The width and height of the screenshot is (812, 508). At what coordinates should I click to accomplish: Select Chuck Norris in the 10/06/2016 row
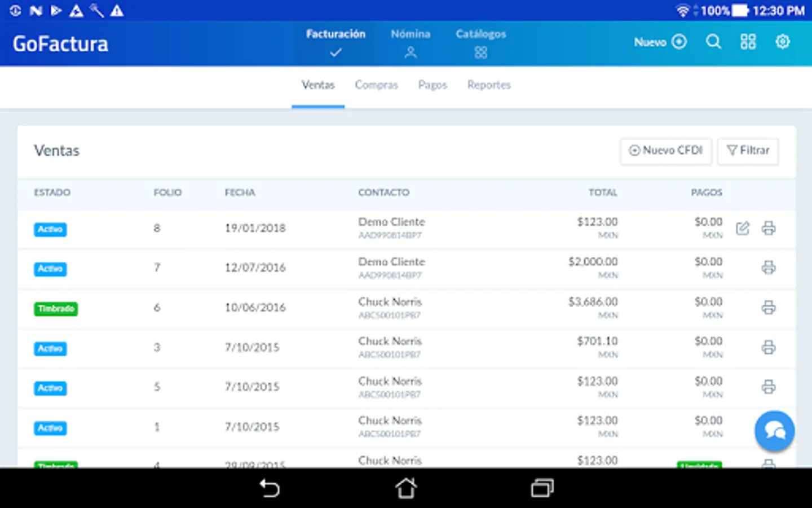pyautogui.click(x=390, y=301)
